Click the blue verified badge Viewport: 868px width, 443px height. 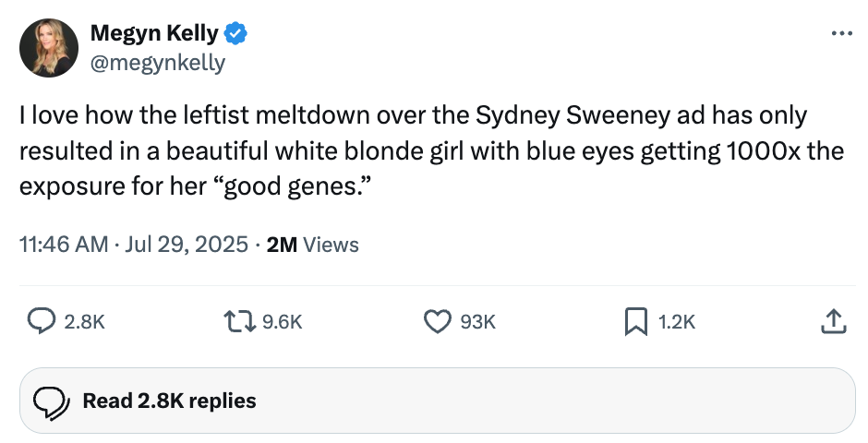pyautogui.click(x=236, y=34)
